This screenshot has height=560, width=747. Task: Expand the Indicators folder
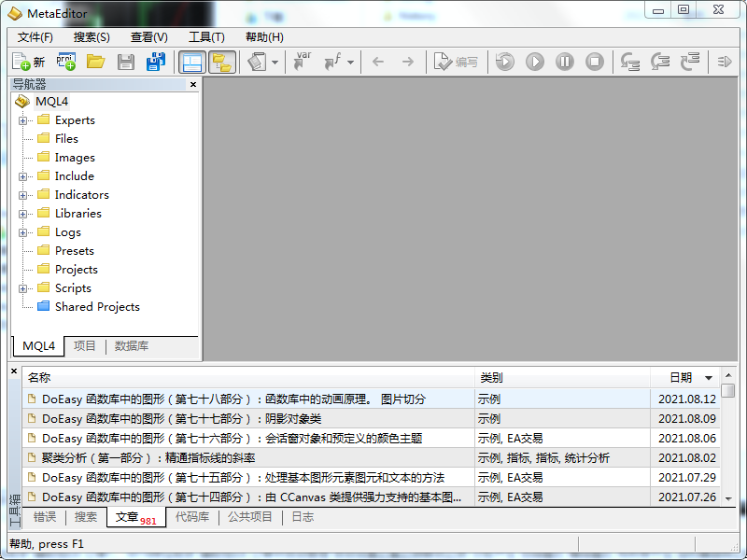22,195
